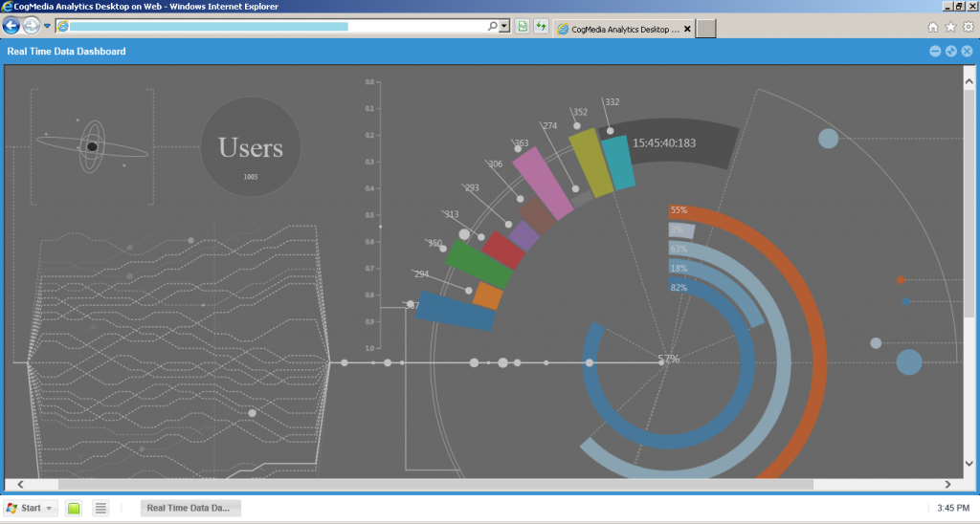The image size is (980, 524).
Task: Open the recent pages dropdown beside Forward
Action: [x=47, y=26]
